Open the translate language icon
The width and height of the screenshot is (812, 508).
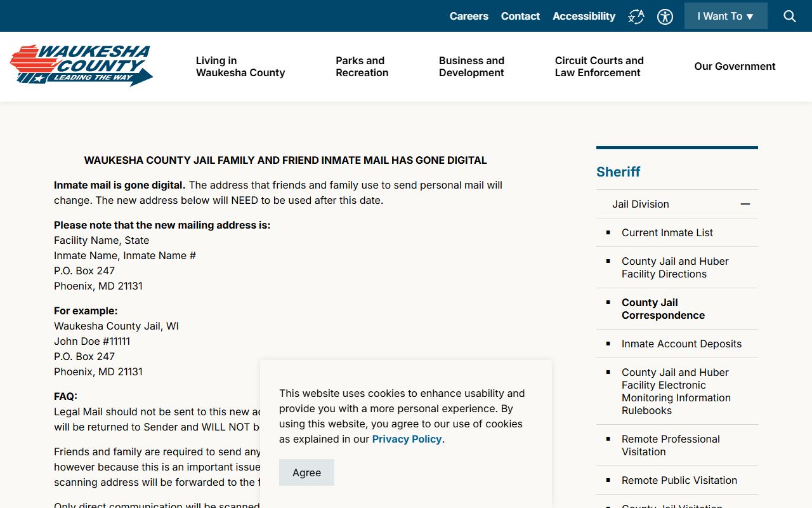(x=636, y=17)
